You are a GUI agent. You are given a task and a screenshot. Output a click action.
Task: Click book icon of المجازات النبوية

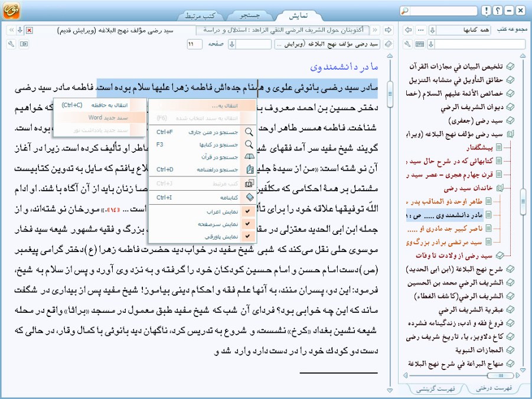(510, 350)
